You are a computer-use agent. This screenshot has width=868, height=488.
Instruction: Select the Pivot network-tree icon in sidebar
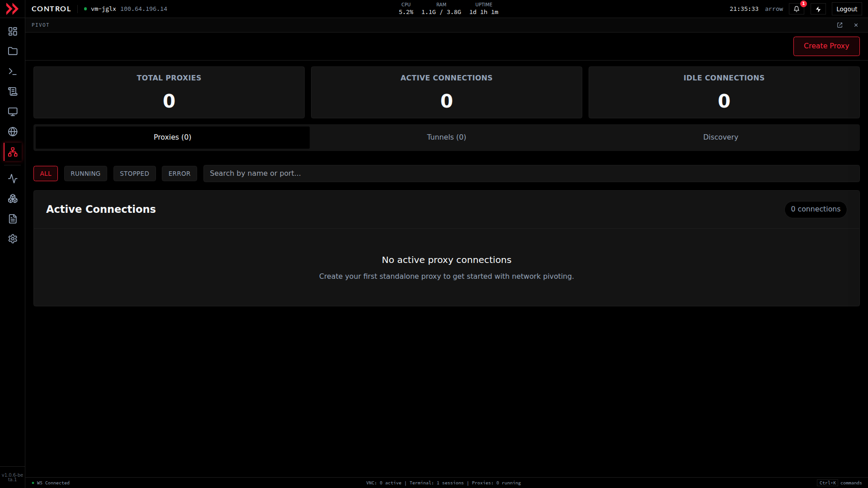(x=13, y=152)
